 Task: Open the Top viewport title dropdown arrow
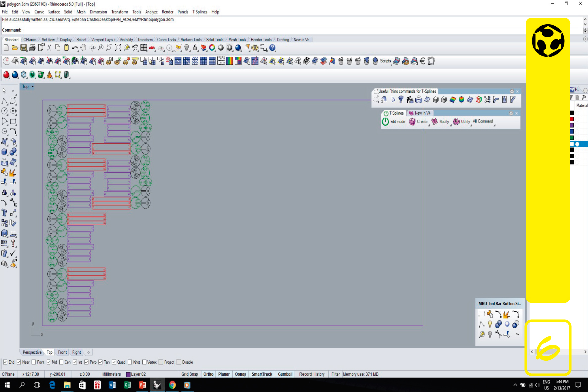(x=32, y=87)
